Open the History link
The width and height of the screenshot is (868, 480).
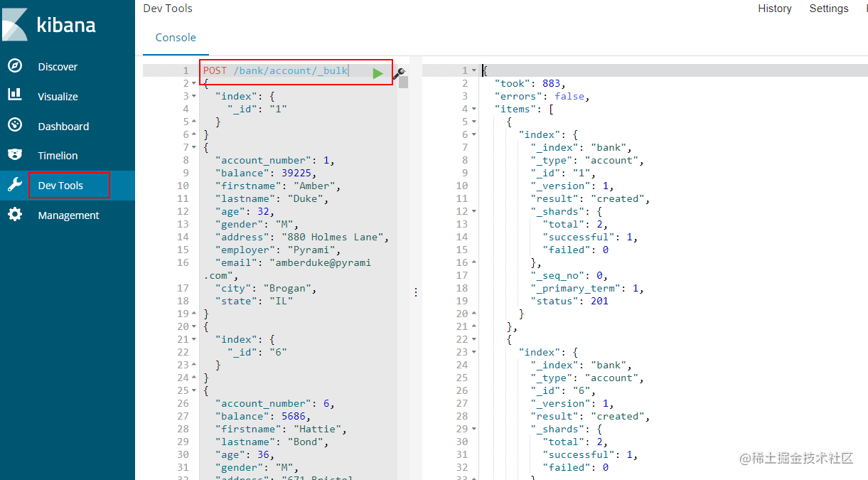(775, 9)
